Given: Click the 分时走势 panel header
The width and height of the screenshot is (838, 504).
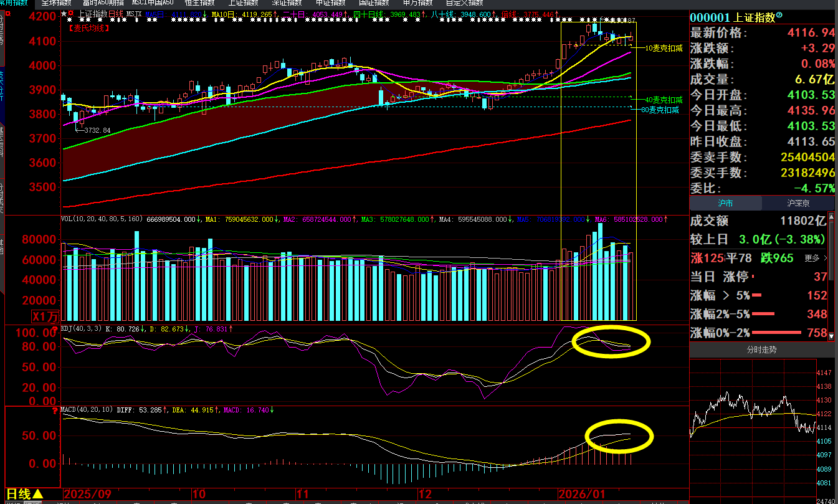Looking at the screenshot, I should (x=762, y=350).
